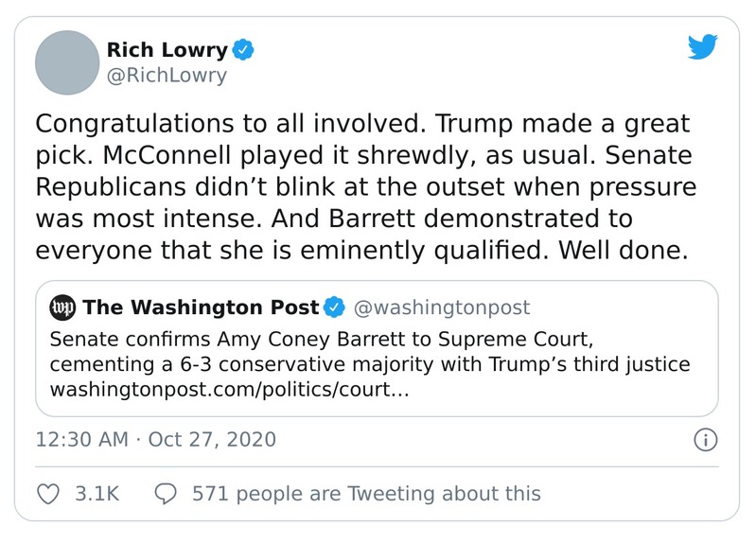Viewport: 756px width, 544px height.
Task: Click the 12:30 AM Oct 27, 2020 timestamp
Action: coord(155,440)
